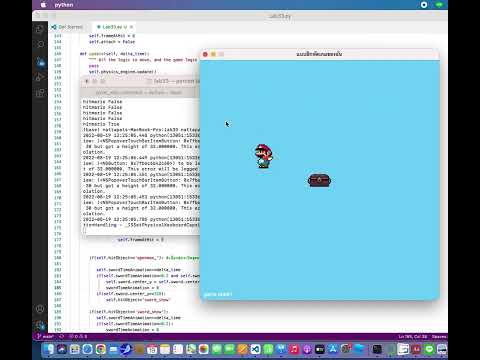Open Terminal from the Dock
This screenshot has height=360, width=480.
377,349
